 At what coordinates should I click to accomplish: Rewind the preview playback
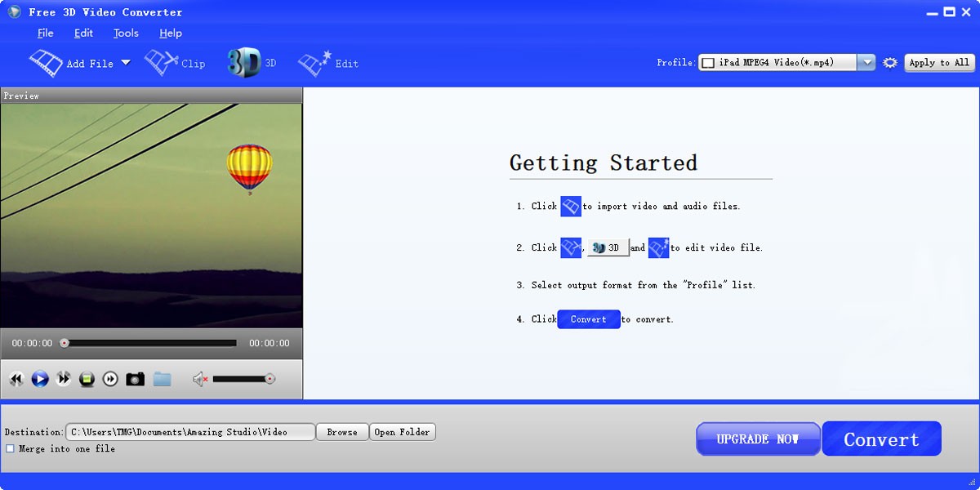click(x=16, y=378)
